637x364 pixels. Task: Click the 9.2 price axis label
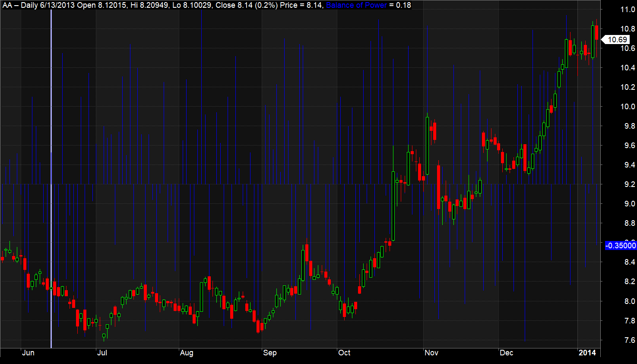pos(630,184)
